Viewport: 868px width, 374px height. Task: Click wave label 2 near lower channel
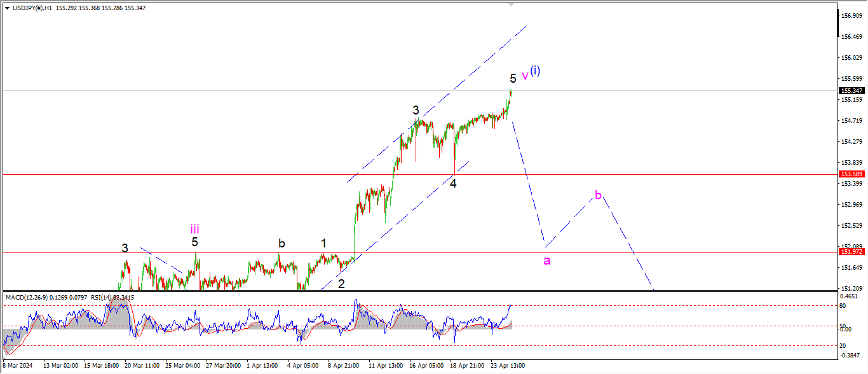tap(341, 284)
